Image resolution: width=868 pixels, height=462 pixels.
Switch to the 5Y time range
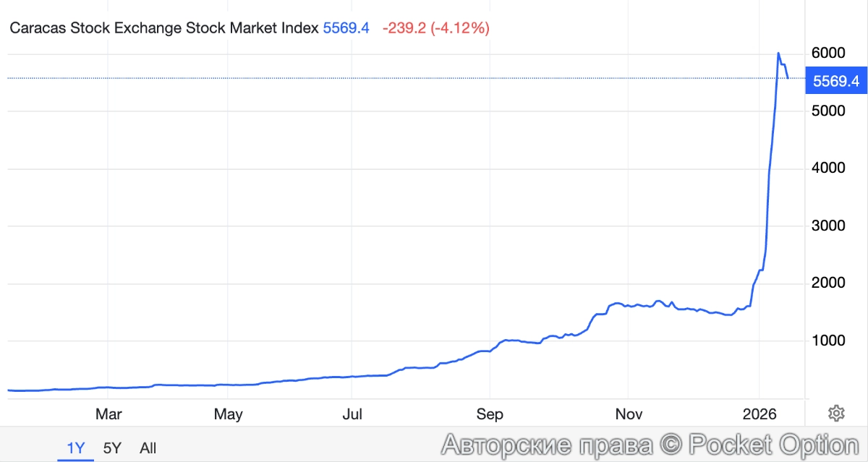tap(112, 448)
